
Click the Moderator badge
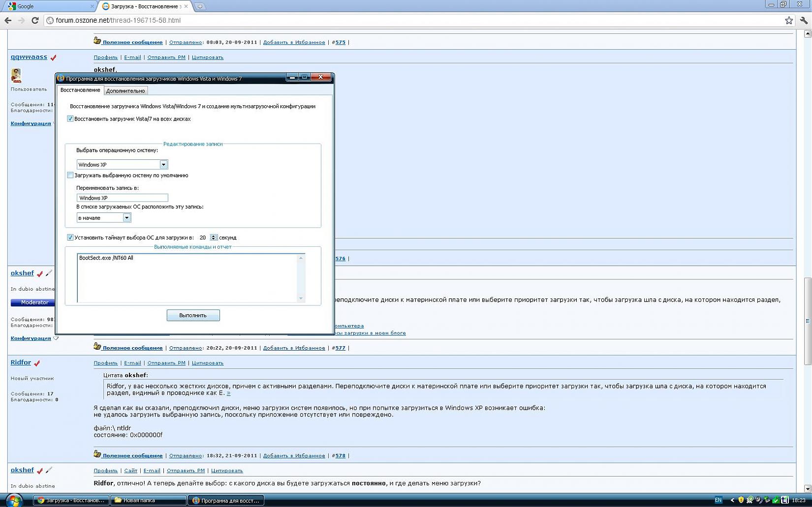pyautogui.click(x=33, y=302)
